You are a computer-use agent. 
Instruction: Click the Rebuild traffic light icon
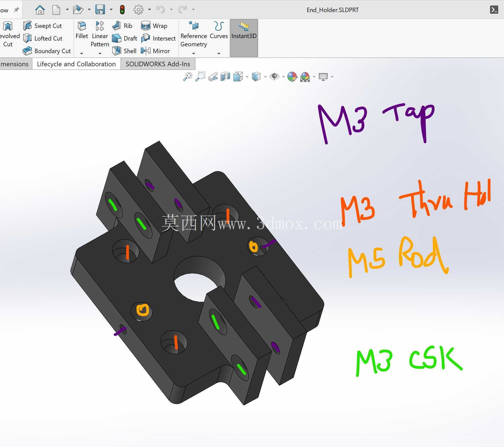122,10
